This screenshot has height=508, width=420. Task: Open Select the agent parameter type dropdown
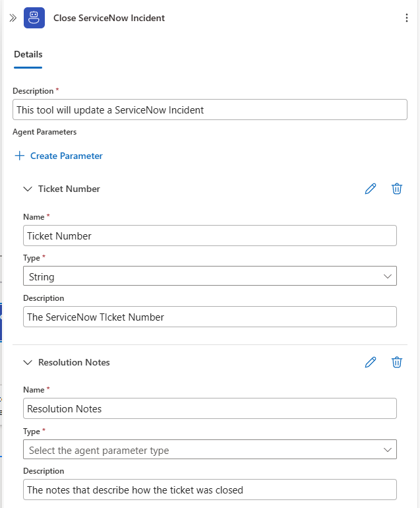coord(210,449)
